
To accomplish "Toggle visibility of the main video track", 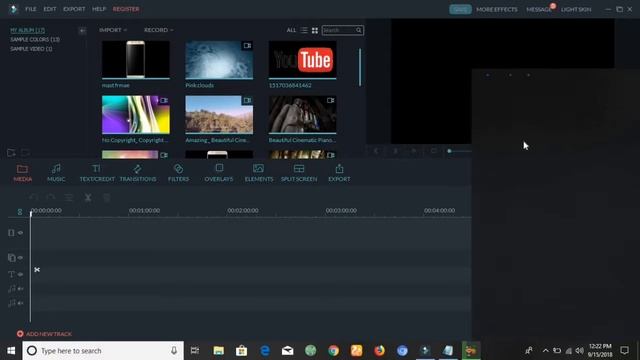I will pos(20,233).
